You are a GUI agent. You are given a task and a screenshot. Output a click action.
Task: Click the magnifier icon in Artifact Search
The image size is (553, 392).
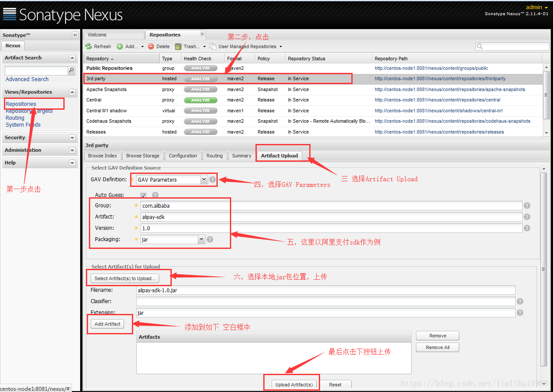point(72,70)
